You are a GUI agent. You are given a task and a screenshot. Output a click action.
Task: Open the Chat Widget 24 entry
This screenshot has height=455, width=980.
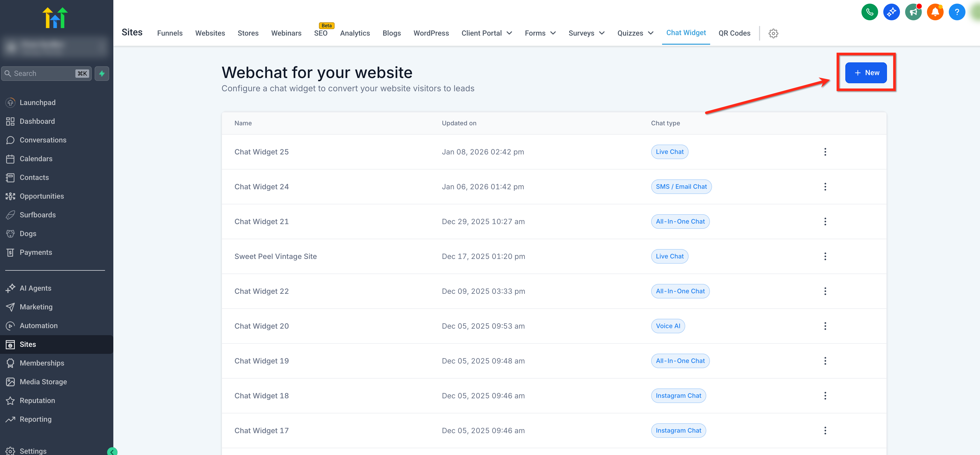pyautogui.click(x=261, y=187)
